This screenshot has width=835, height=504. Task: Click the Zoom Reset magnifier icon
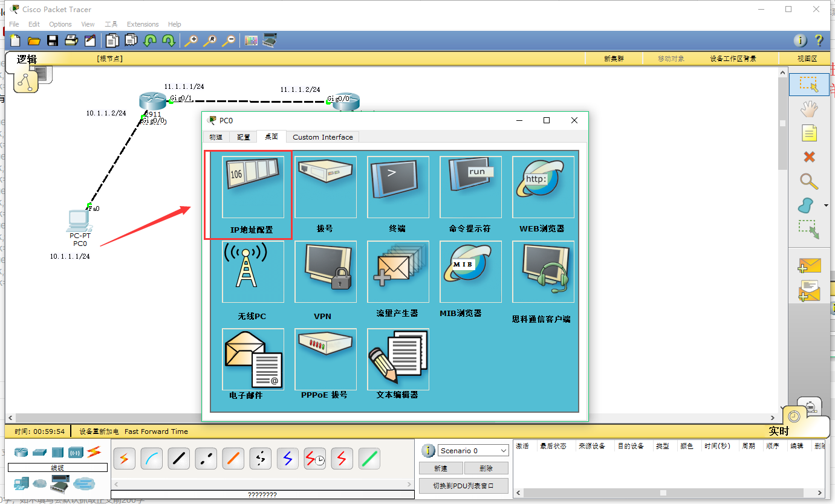click(210, 40)
